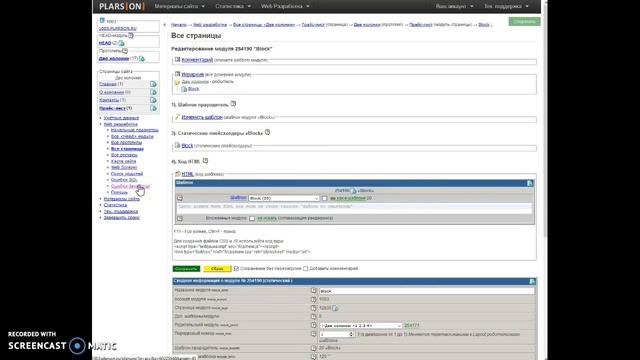Click the help icon next to Шаблон прародитель heading
Viewport: 640px width, 360px height.
coord(233,104)
